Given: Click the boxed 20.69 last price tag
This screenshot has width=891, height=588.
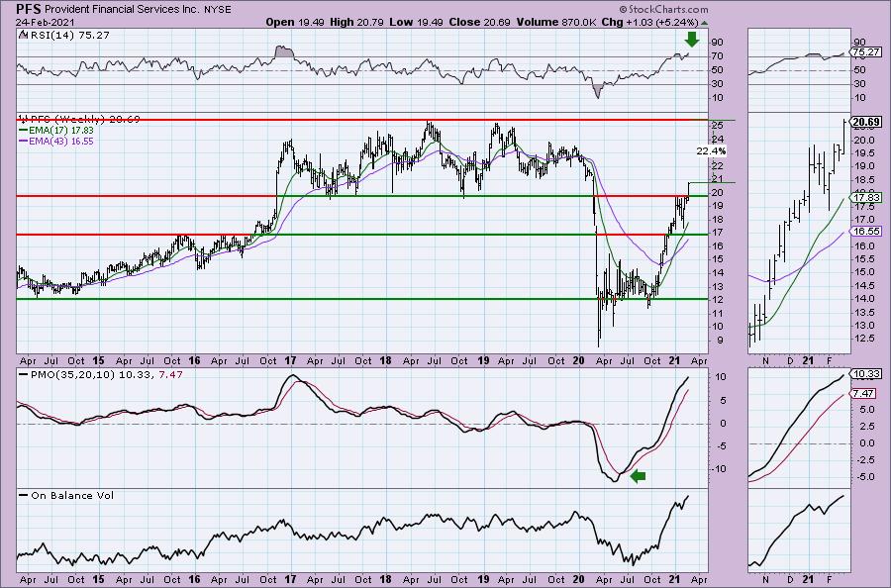Looking at the screenshot, I should [x=866, y=122].
